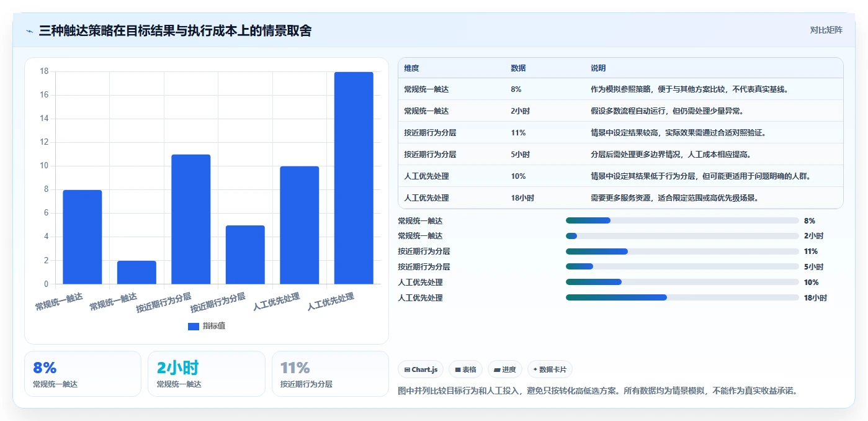The image size is (868, 421).
Task: Click the 5小时 progress bar
Action: coord(682,266)
